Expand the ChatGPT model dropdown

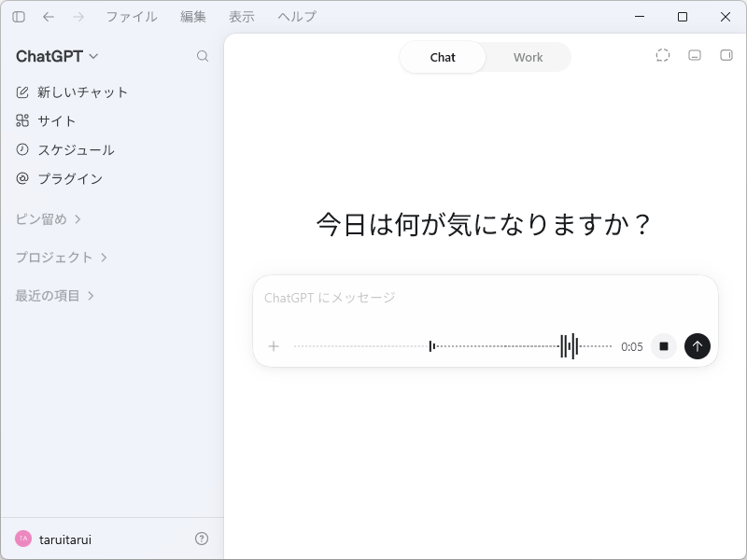point(57,56)
